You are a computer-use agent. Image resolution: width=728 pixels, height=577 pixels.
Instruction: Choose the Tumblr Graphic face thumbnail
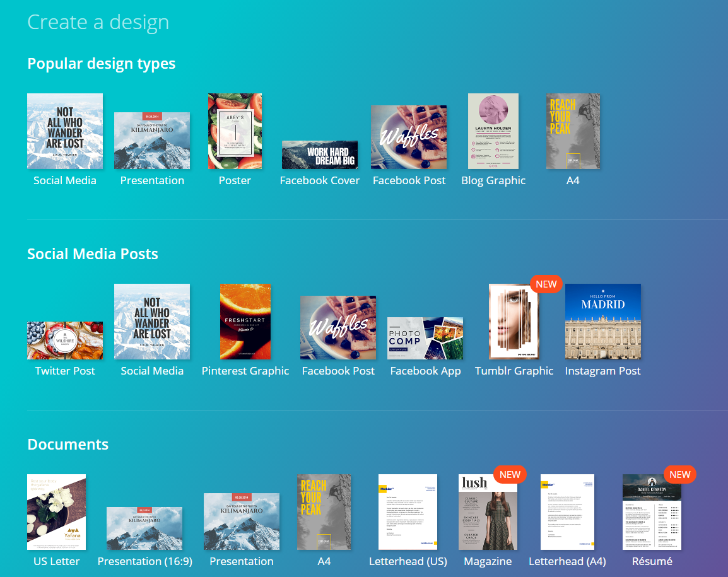514,322
